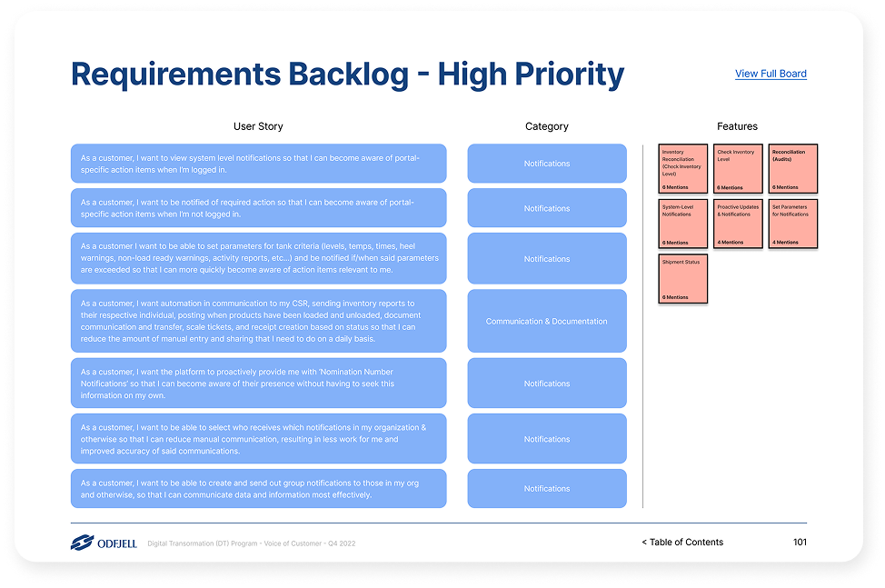Select the Communication & Documentation category box
The height and width of the screenshot is (588, 885).
click(x=547, y=321)
